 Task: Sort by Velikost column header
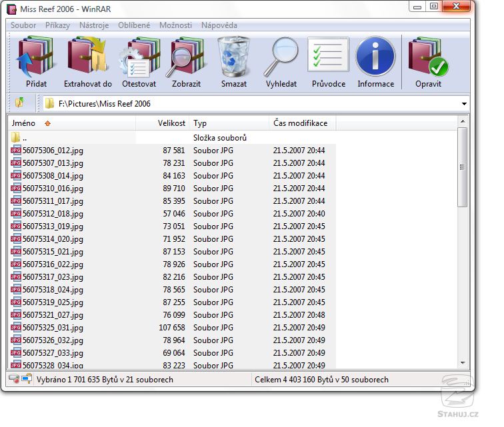(162, 123)
